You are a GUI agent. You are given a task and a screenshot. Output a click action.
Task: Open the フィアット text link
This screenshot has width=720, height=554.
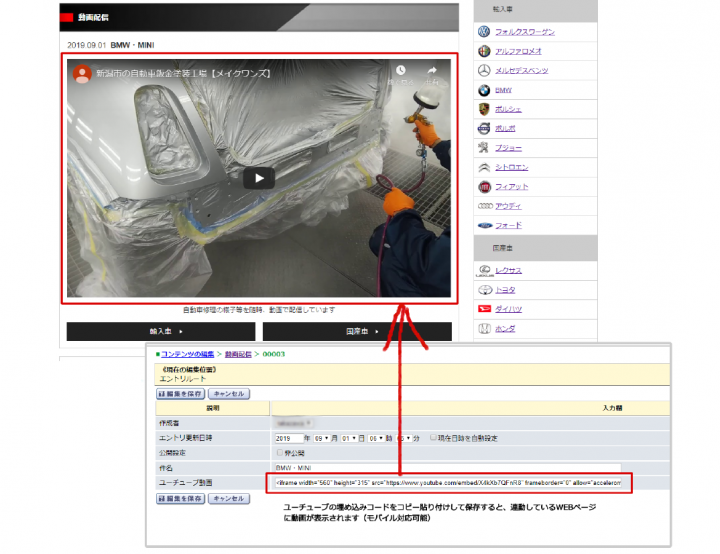tap(512, 187)
